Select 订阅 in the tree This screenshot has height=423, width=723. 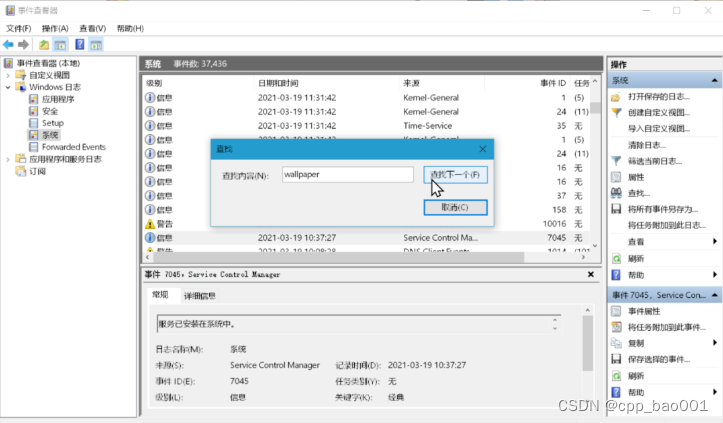(x=37, y=171)
